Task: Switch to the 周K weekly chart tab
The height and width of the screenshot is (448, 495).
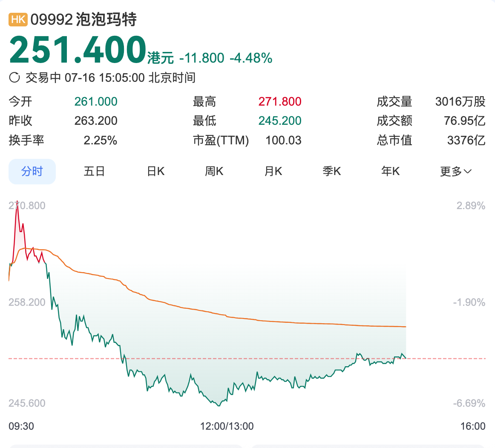Action: (x=214, y=171)
